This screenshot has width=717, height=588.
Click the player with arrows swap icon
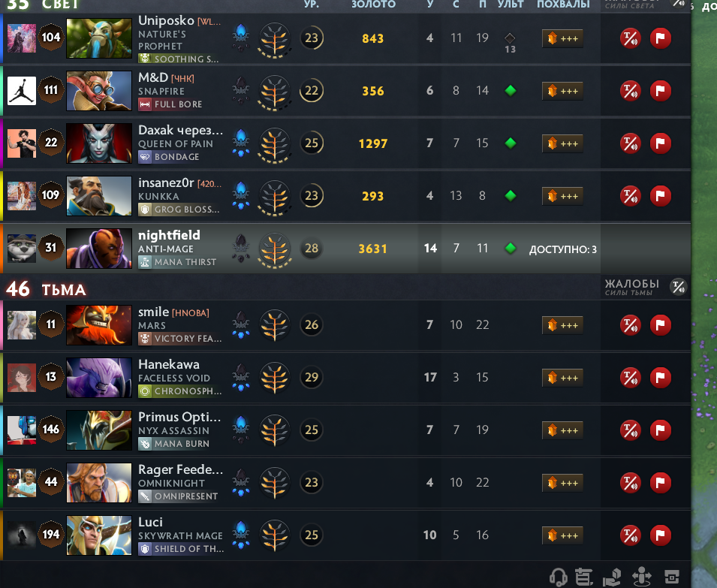pyautogui.click(x=642, y=577)
